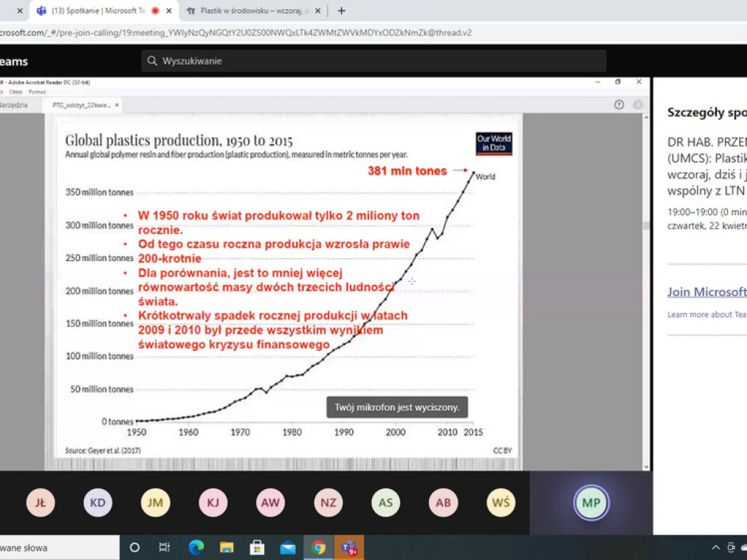Open the Pomoc menu in Acrobat Reader

38,92
